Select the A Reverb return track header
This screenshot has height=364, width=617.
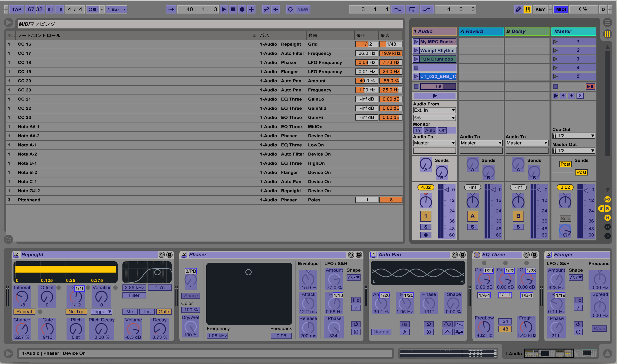coord(481,31)
